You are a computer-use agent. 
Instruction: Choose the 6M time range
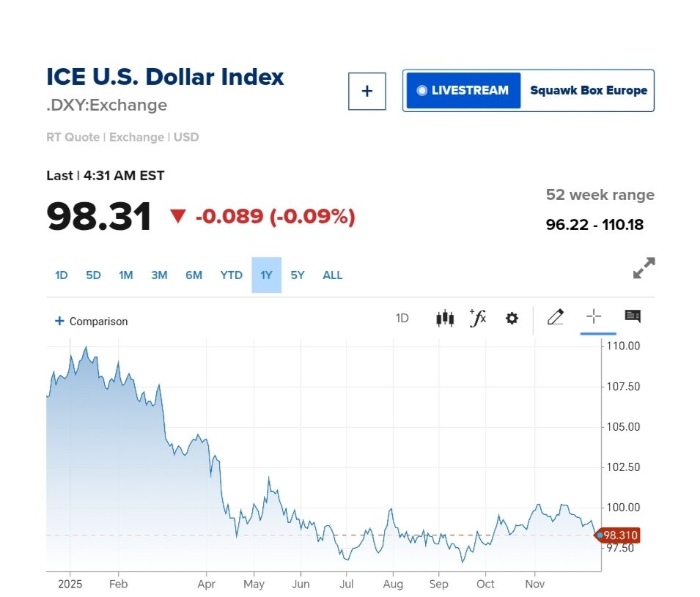(194, 275)
